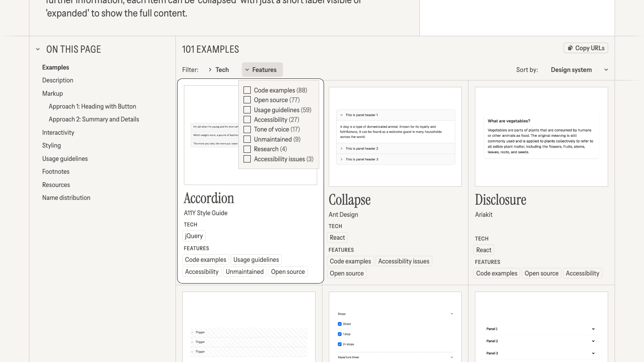This screenshot has width=644, height=362.
Task: Open the Collapse example title
Action: (349, 200)
